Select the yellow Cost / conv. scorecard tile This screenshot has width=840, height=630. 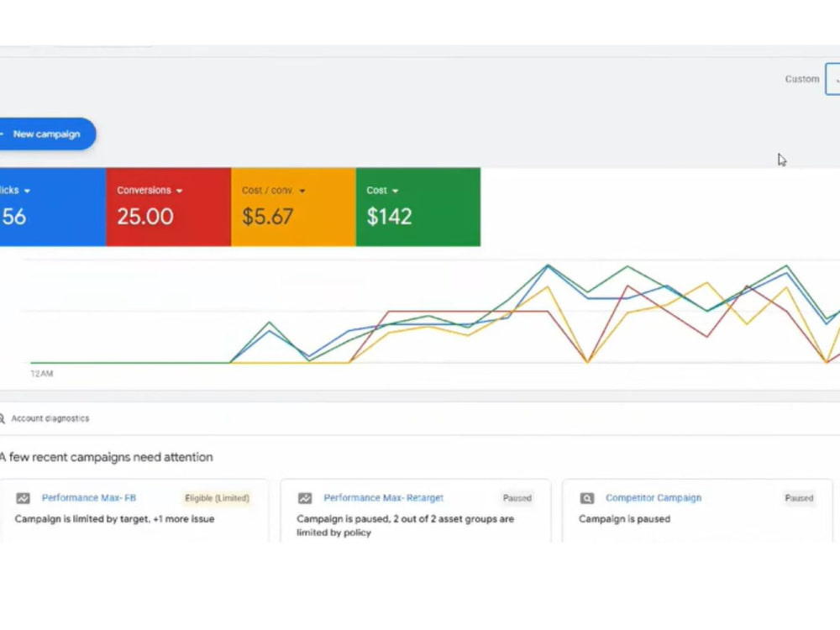[x=293, y=207]
